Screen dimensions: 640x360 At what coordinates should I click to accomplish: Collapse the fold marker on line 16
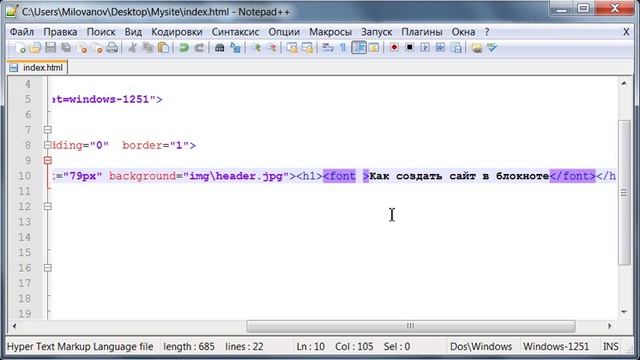tap(47, 268)
